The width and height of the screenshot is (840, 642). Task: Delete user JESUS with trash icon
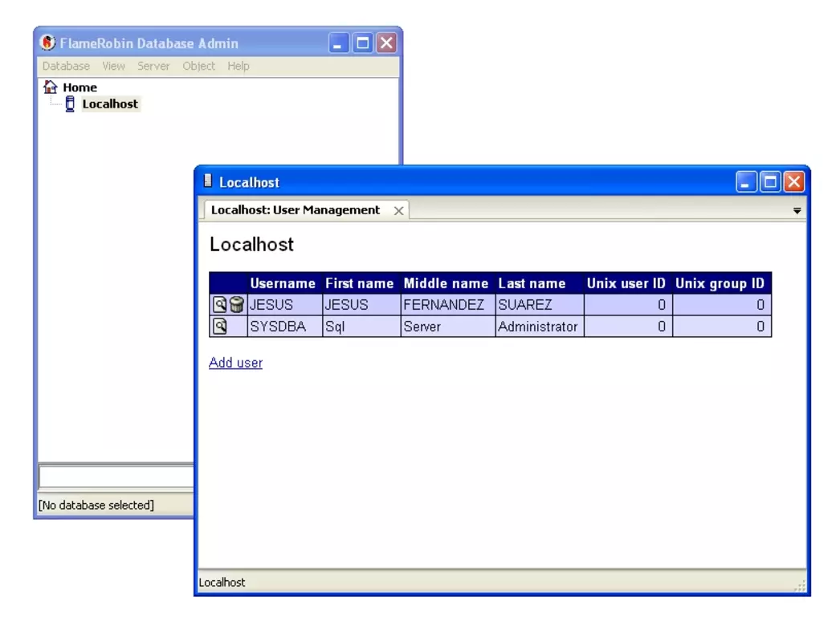click(x=236, y=305)
